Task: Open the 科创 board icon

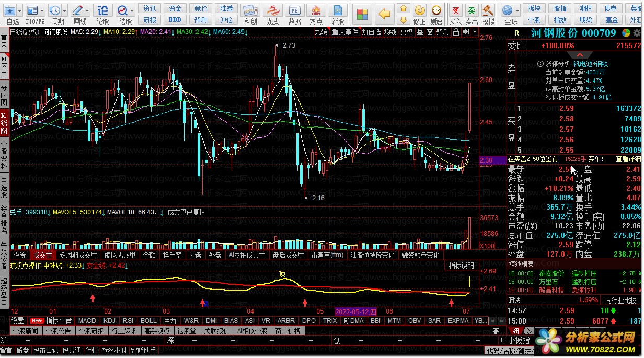Action: (x=250, y=10)
